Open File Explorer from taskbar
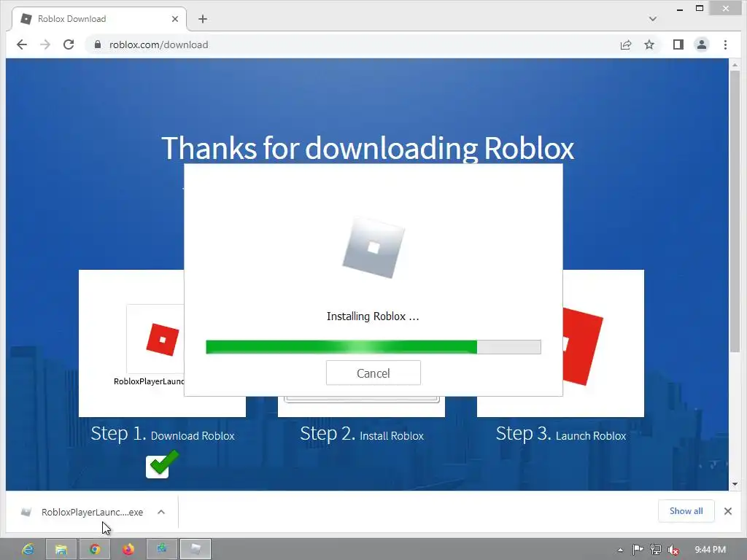The height and width of the screenshot is (560, 747). [x=61, y=549]
